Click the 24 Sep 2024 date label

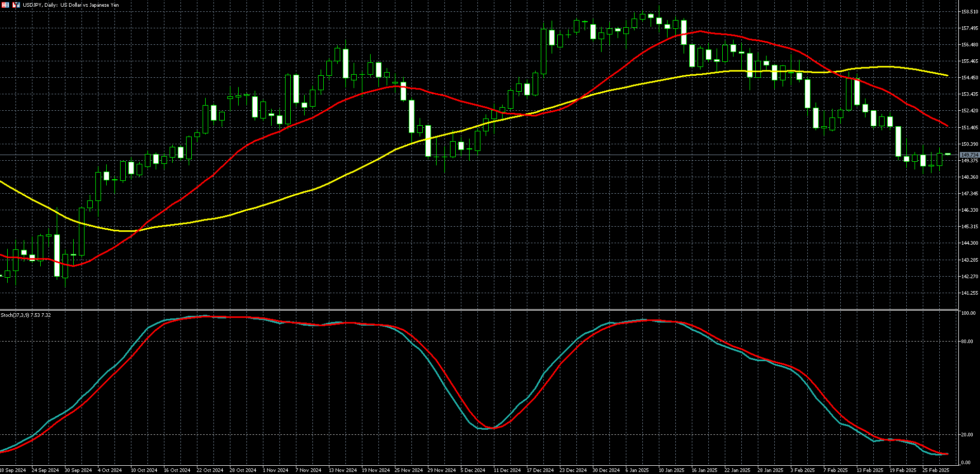[45, 470]
